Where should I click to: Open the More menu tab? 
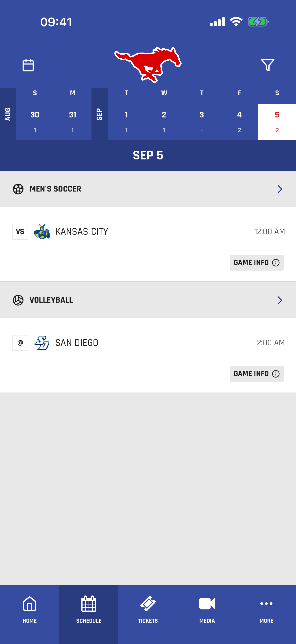(266, 610)
